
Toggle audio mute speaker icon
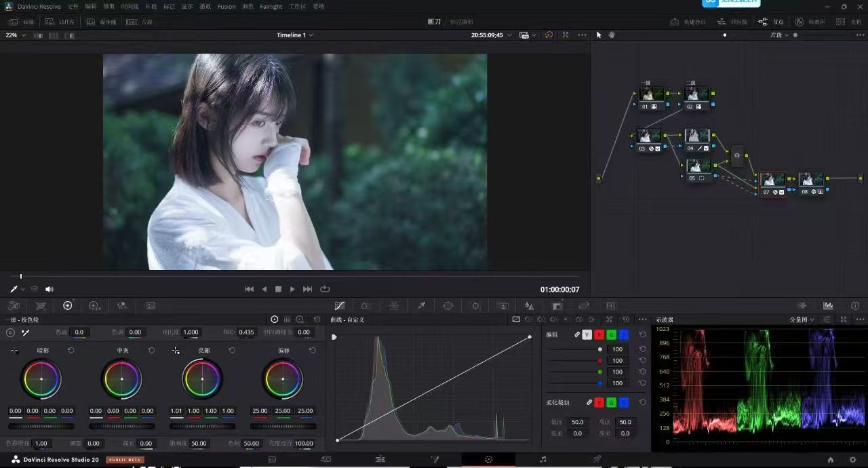tap(49, 289)
